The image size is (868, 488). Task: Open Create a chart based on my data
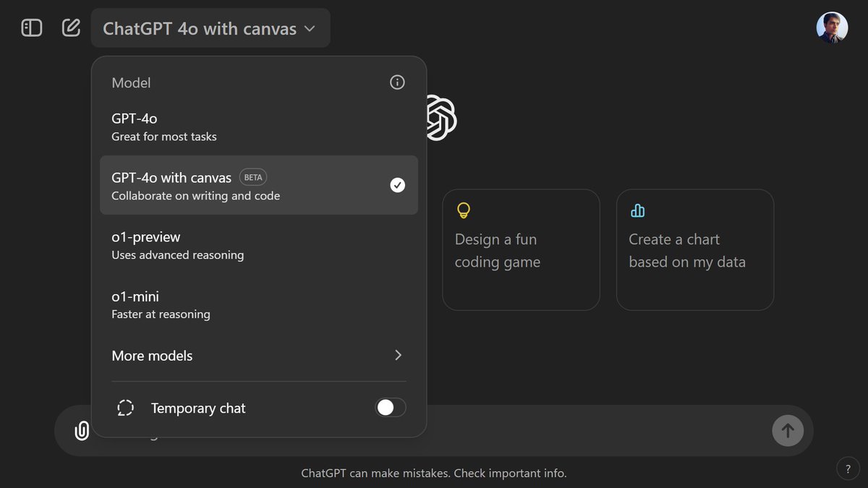695,250
